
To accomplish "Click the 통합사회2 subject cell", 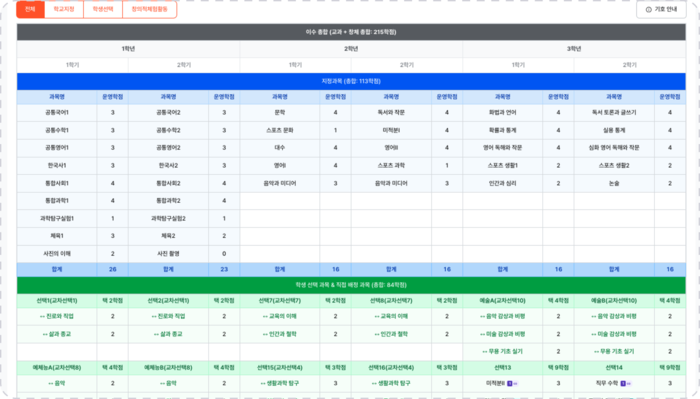I will (168, 183).
